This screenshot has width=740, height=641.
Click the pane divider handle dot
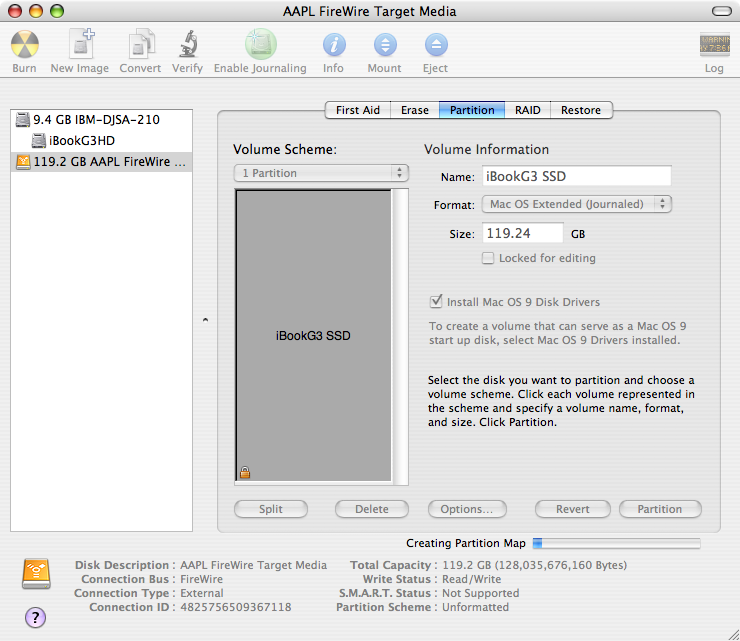click(205, 320)
